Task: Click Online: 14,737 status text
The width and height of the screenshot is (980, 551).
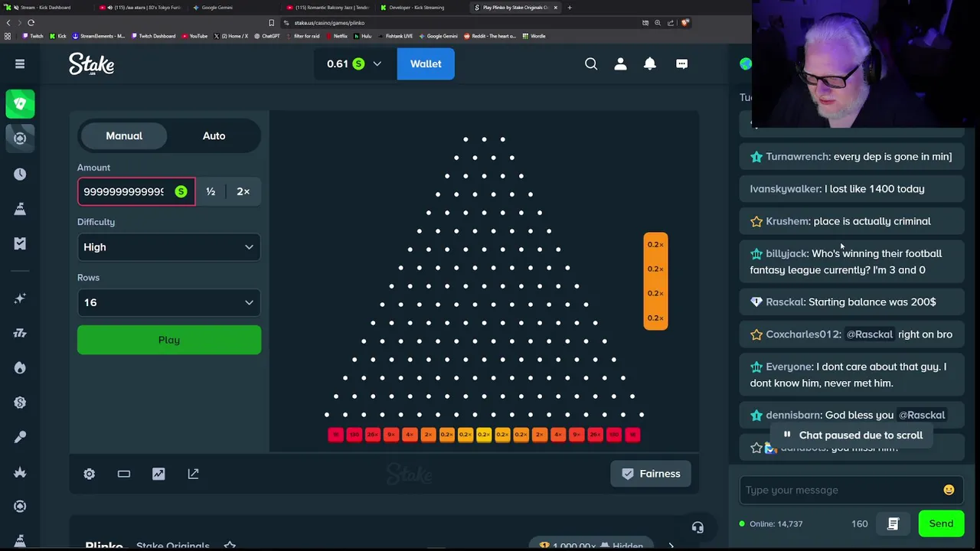Action: point(776,523)
